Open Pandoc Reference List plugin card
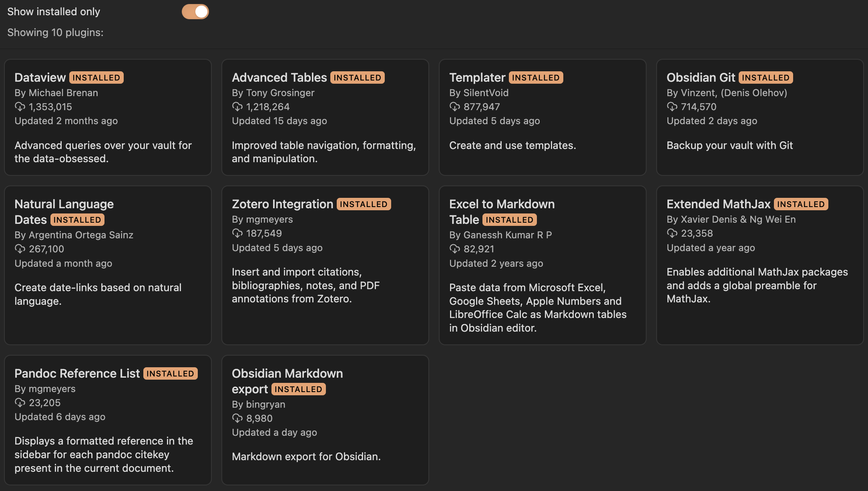 [x=108, y=420]
